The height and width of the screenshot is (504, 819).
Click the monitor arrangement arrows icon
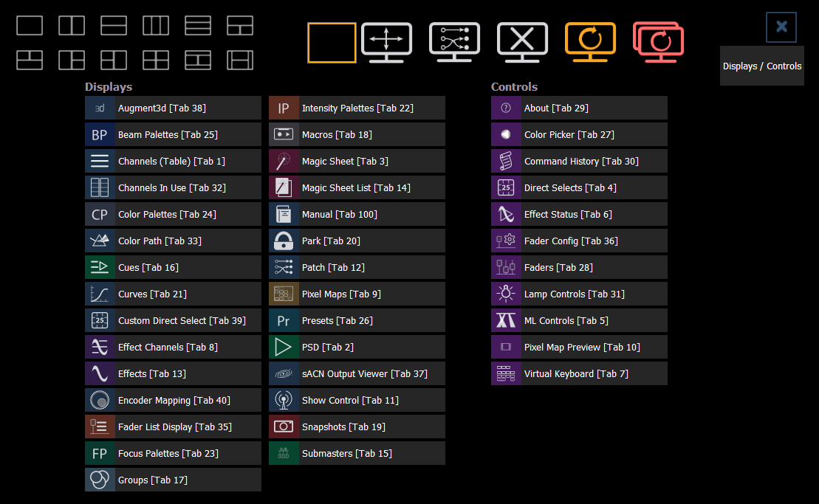386,42
